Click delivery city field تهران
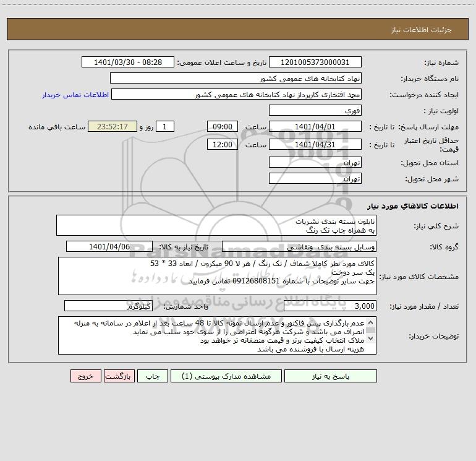This screenshot has width=476, height=461. [315, 178]
